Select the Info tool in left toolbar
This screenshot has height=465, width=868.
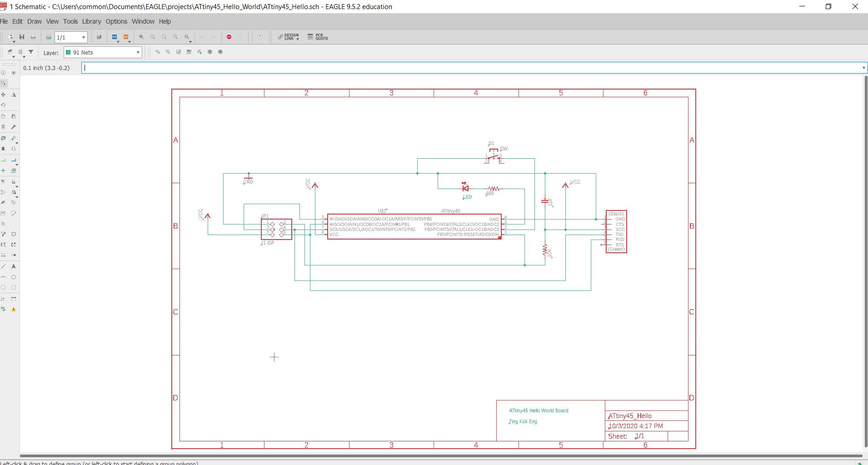click(x=3, y=73)
